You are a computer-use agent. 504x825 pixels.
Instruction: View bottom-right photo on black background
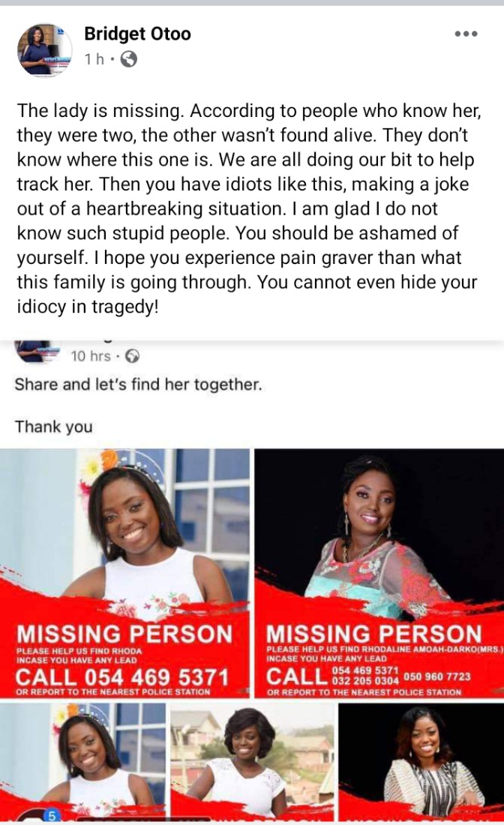coord(421,763)
